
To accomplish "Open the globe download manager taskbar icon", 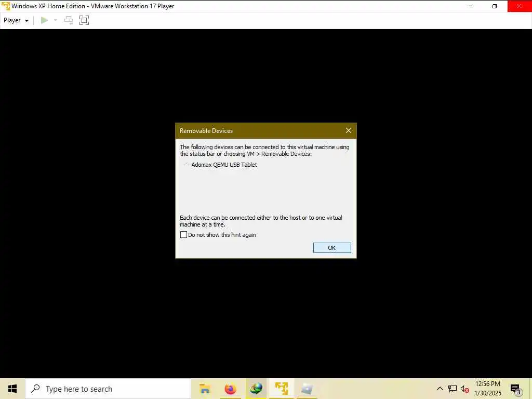I will tap(256, 389).
